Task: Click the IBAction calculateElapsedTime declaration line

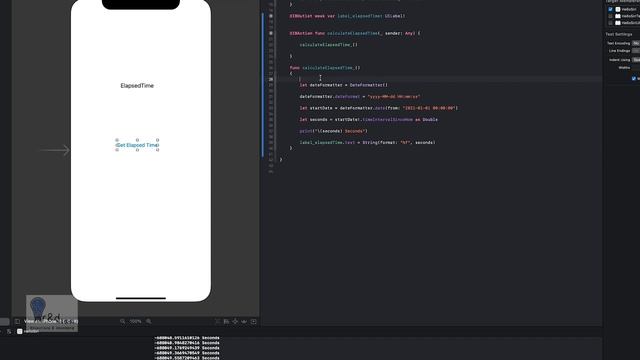Action: coord(355,33)
